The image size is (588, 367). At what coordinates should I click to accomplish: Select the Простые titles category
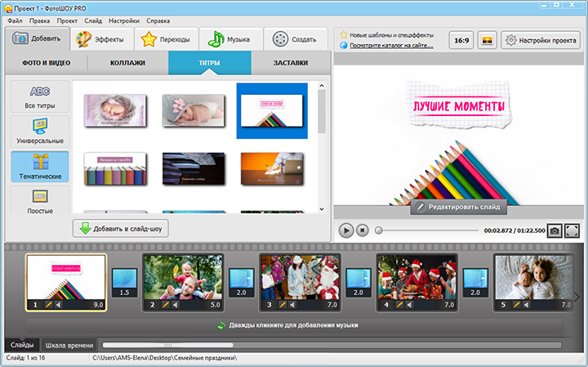click(39, 201)
